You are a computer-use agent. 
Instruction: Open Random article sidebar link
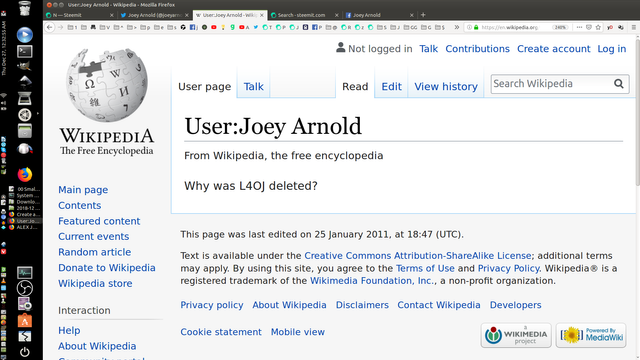coord(94,252)
